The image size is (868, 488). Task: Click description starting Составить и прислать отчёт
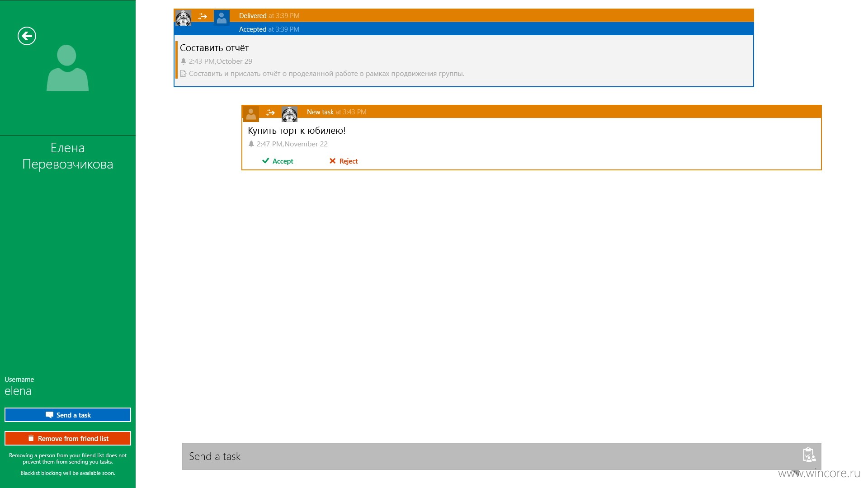pos(326,73)
